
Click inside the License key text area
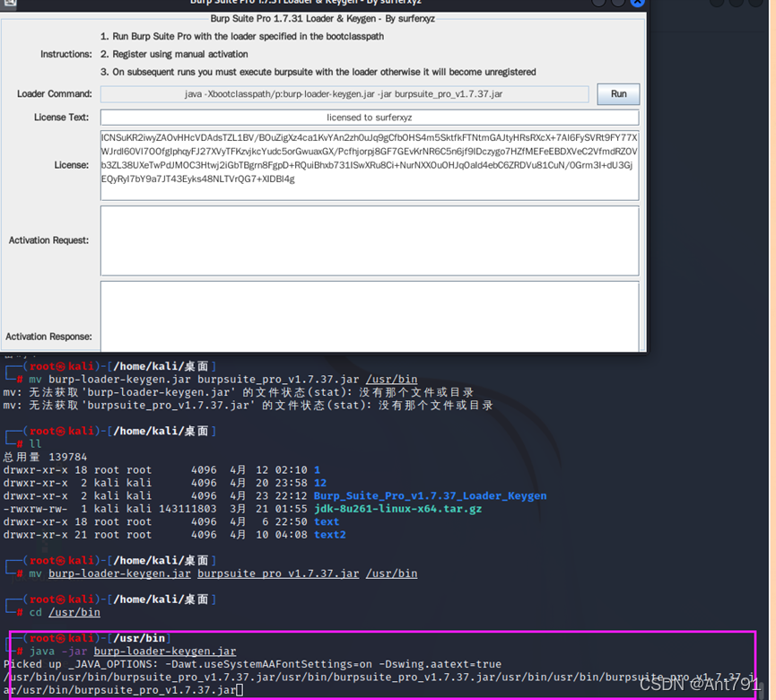pos(369,166)
